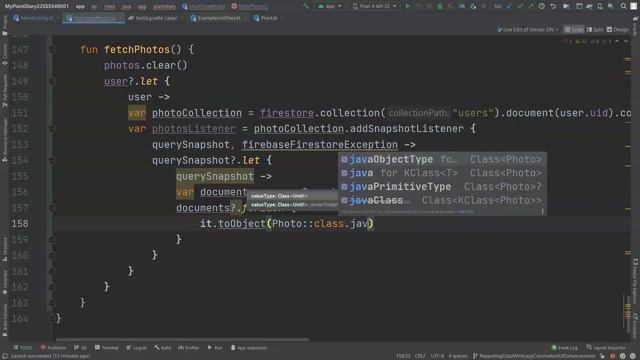640x360 pixels.
Task: Select javaObjectType completion suggestion
Action: [x=442, y=159]
